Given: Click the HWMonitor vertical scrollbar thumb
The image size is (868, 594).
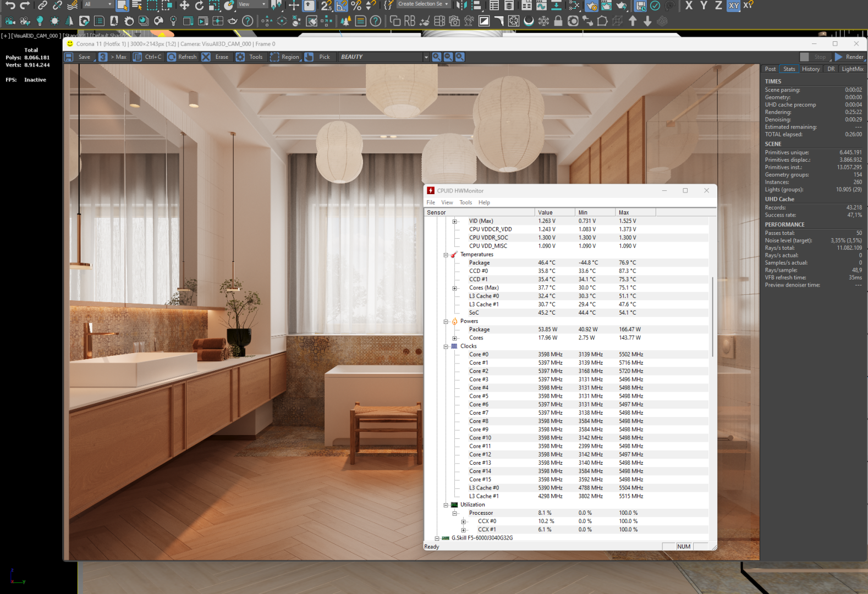Looking at the screenshot, I should tap(712, 316).
